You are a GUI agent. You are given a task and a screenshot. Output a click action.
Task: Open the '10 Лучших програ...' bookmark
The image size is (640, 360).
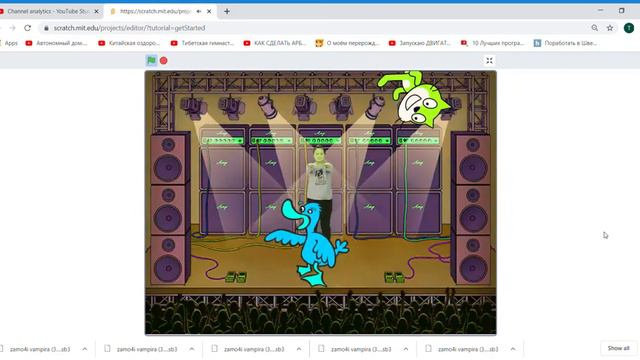tap(492, 43)
